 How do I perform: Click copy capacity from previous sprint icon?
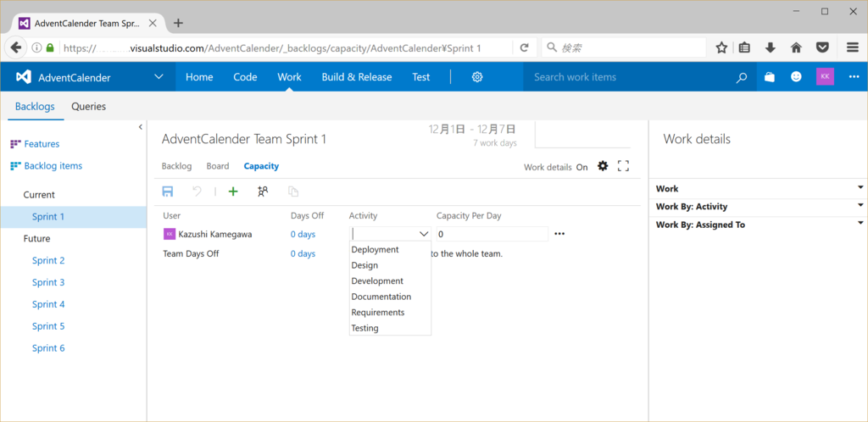coord(292,192)
